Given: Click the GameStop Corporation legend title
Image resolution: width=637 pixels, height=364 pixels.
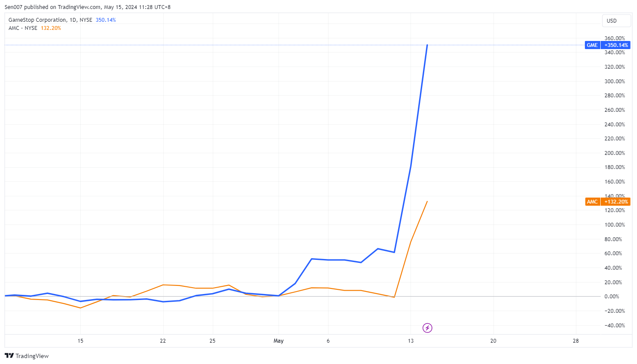Looking at the screenshot, I should (38, 20).
